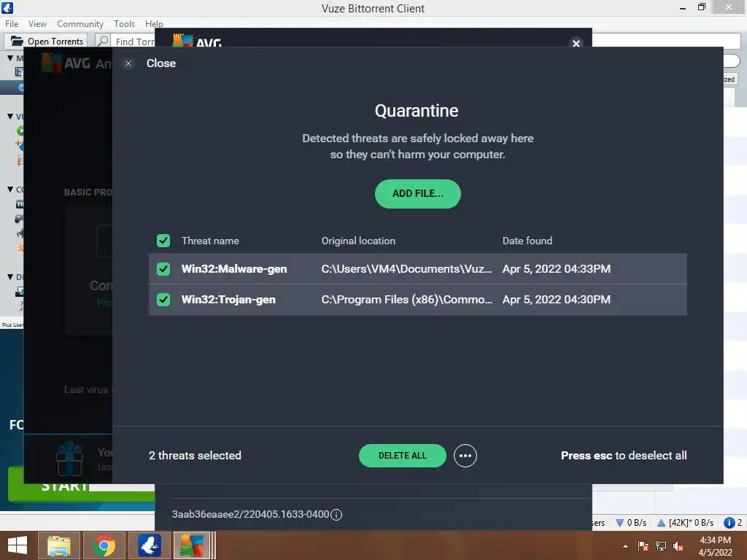Image resolution: width=747 pixels, height=560 pixels.
Task: Show hidden tray icons with the up arrow
Action: 625,546
